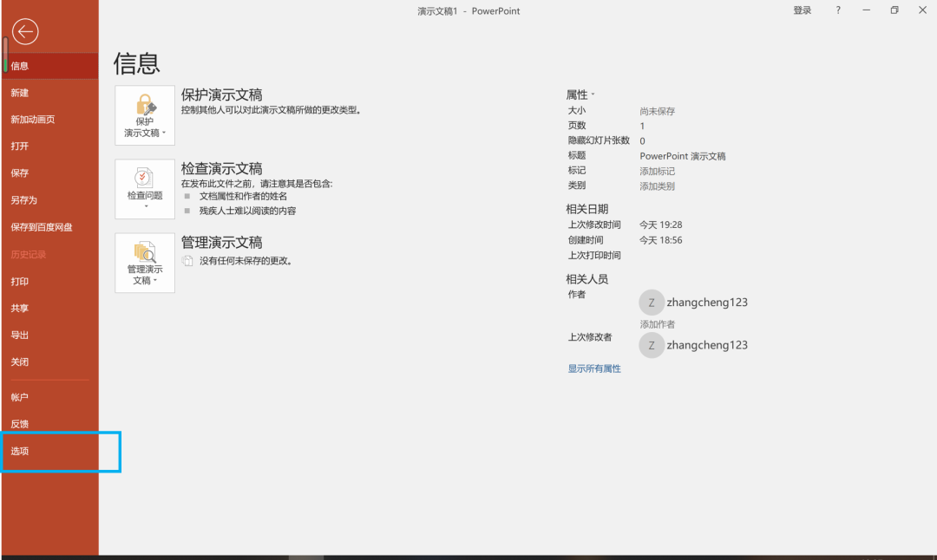Click the 尚未保存 size value
Screen dimensions: 937x560
658,111
